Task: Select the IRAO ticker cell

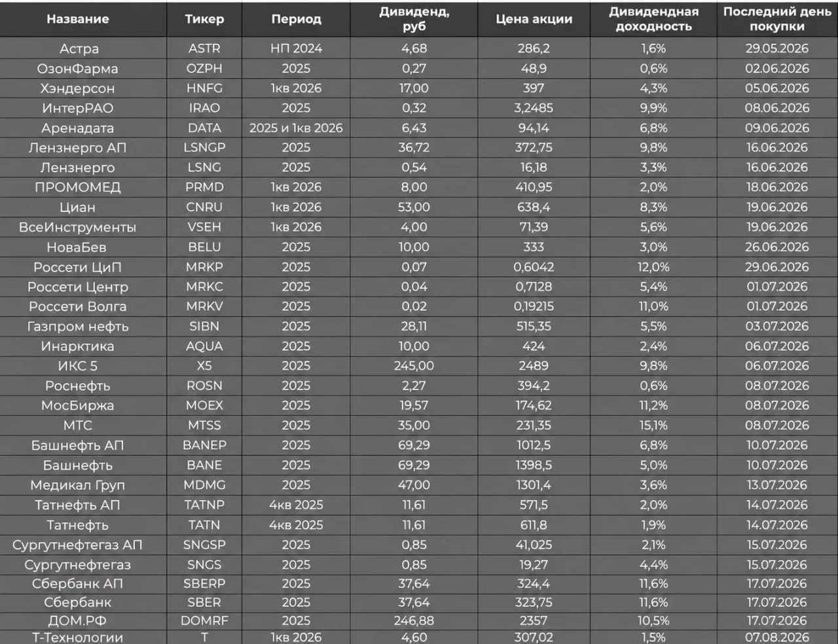Action: point(204,108)
